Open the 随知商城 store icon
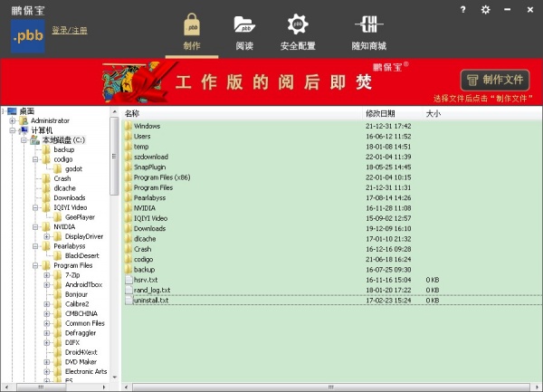543x392 pixels. [368, 31]
